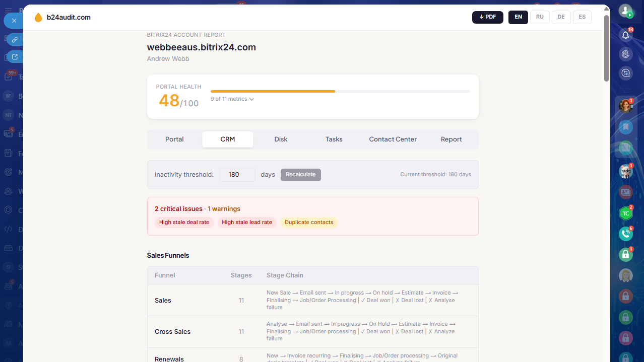
Task: Open the green calendar chat icon
Action: coord(625,148)
